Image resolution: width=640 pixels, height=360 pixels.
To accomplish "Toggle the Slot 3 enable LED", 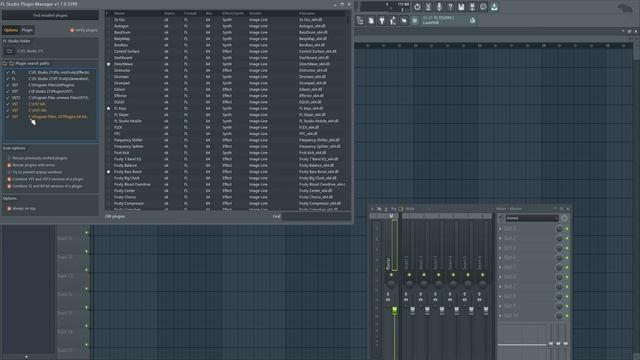I will (x=567, y=248).
